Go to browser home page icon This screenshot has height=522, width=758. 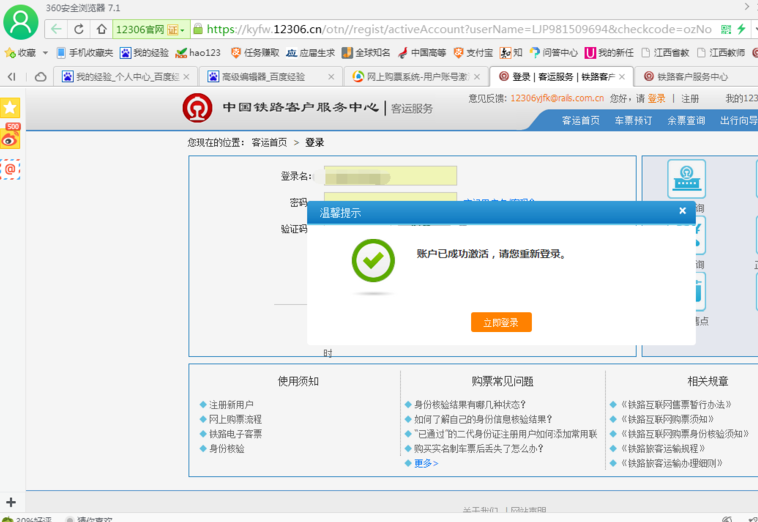(101, 29)
